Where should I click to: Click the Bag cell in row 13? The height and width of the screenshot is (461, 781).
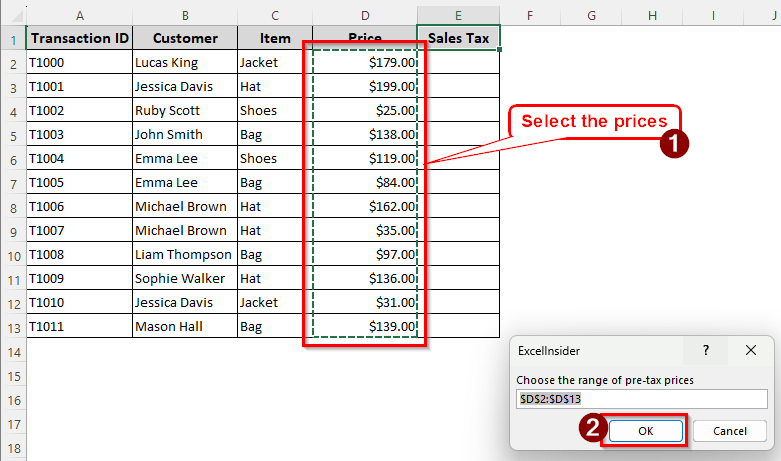(275, 326)
